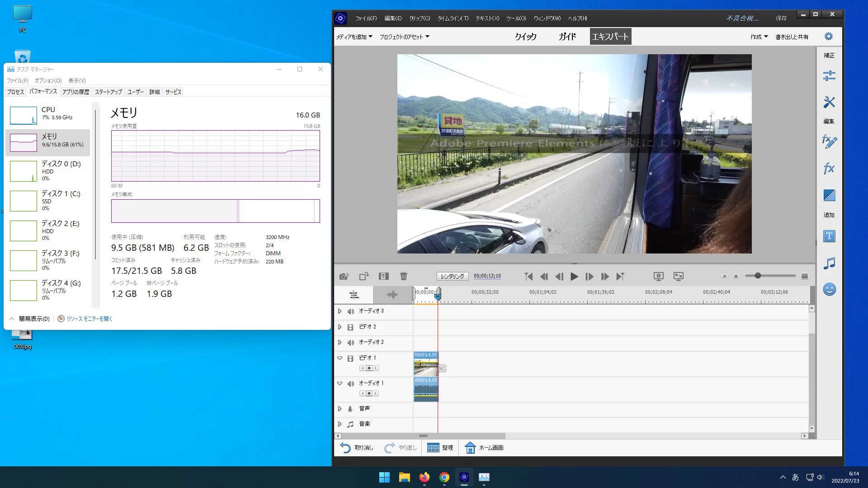
Task: Collapse the ビデオ 1 track
Action: tap(340, 358)
